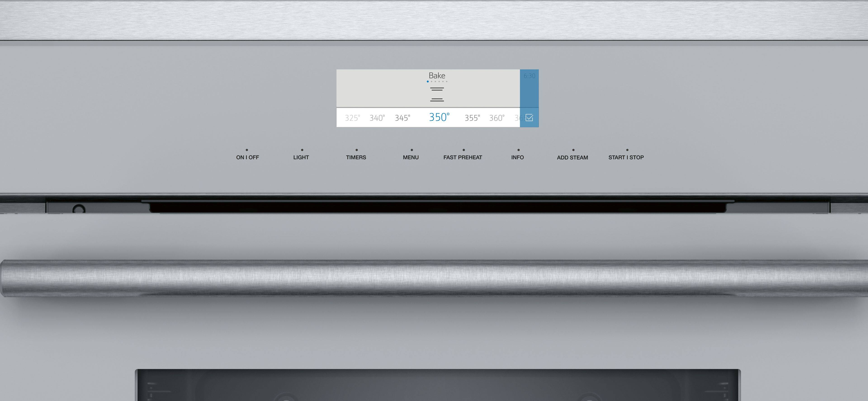Tap the lower heating element icon

(437, 100)
